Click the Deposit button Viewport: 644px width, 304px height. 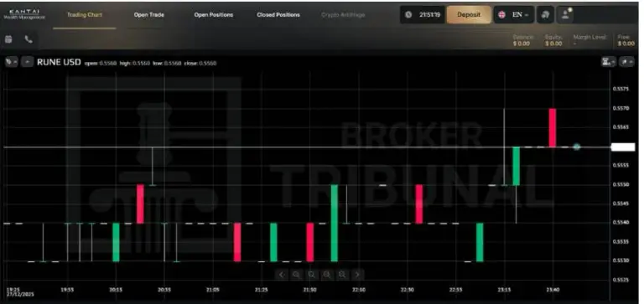[469, 15]
